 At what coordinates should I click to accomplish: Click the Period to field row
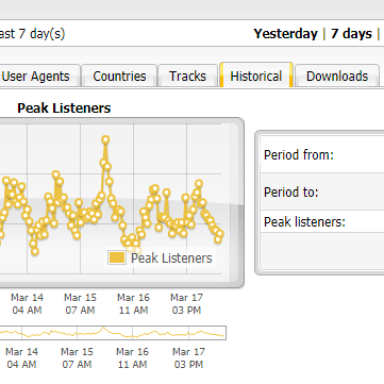pyautogui.click(x=322, y=192)
